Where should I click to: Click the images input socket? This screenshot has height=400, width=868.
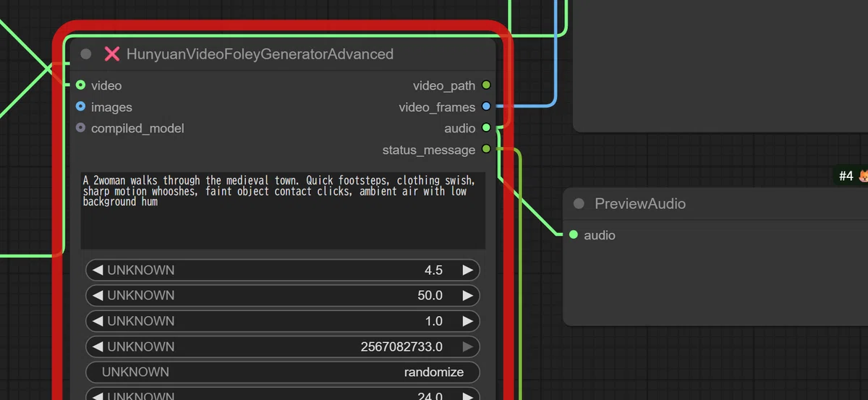pos(80,107)
